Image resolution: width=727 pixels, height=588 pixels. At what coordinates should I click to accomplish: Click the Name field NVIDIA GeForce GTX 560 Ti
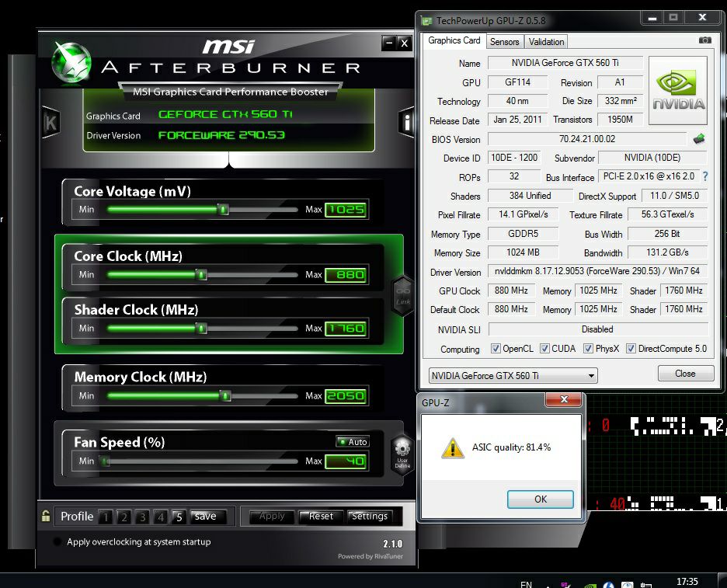pos(565,63)
